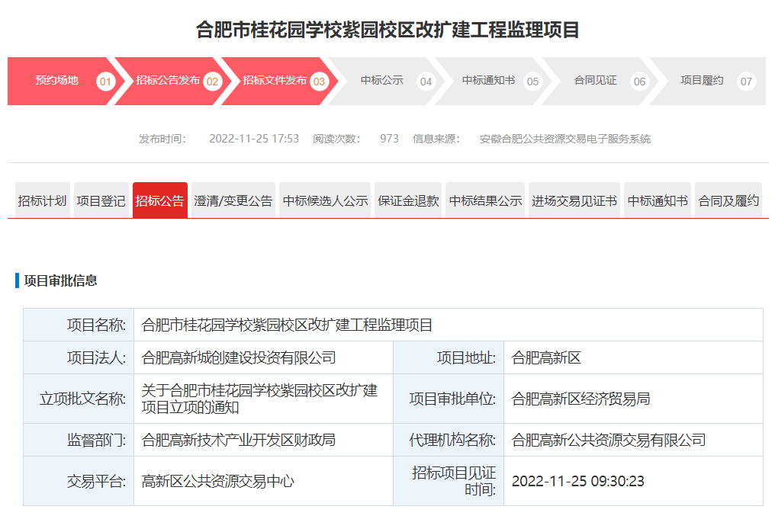Click the witness time 2022-11-25 09:30:23
This screenshot has height=532, width=775.
[577, 481]
